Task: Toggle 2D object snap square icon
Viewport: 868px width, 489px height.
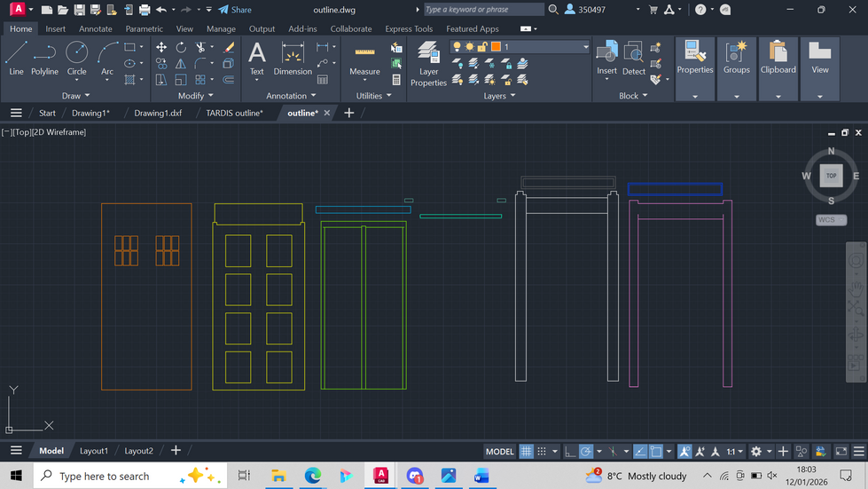Action: pos(656,452)
